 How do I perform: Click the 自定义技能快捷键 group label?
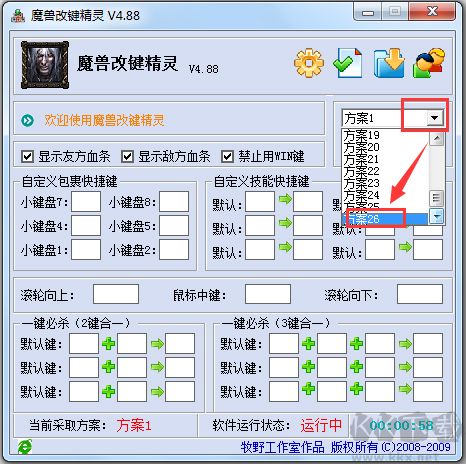[x=261, y=182]
